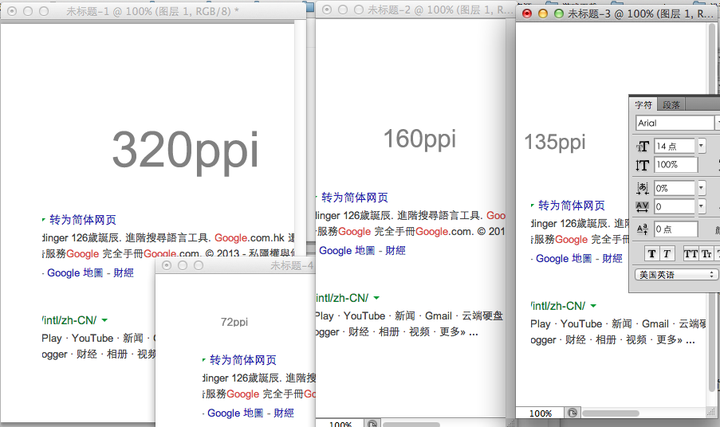Click Google 地圖 - 財經 in 未标题-1
The width and height of the screenshot is (720, 427).
(x=90, y=273)
